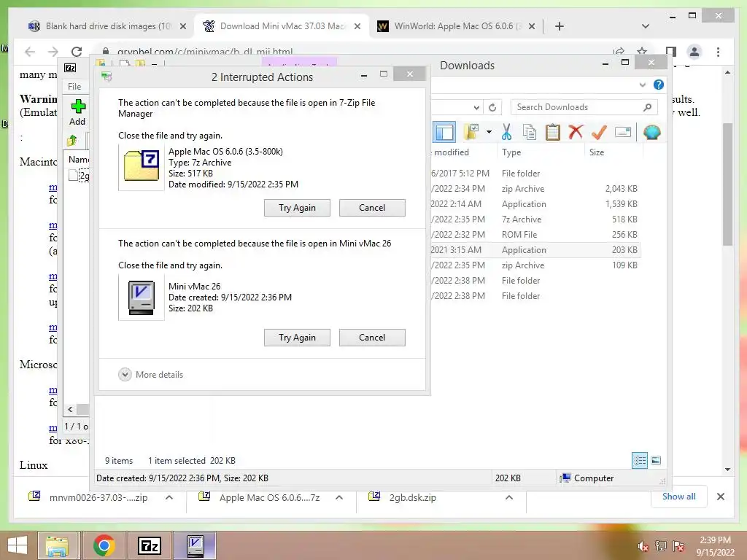Click the refresh icon beside address bar
Viewport: 747px width, 560px height.
[x=492, y=108]
